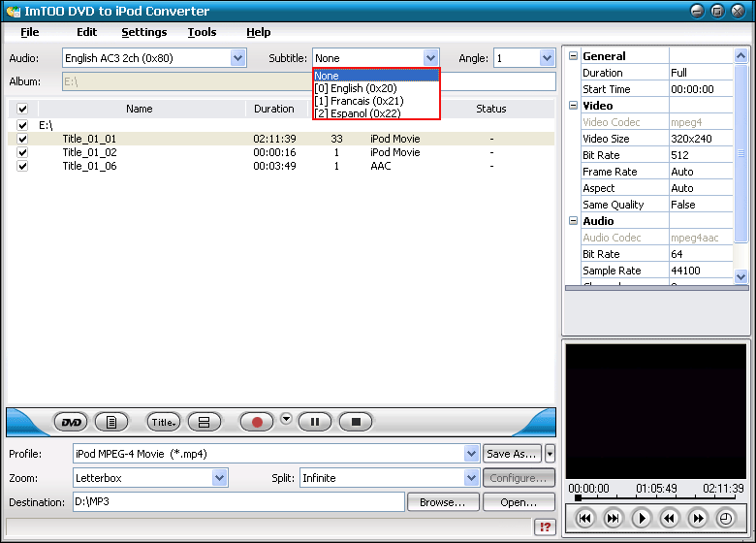Click properties scrollbar up arrow
This screenshot has height=543, width=756.
click(740, 56)
